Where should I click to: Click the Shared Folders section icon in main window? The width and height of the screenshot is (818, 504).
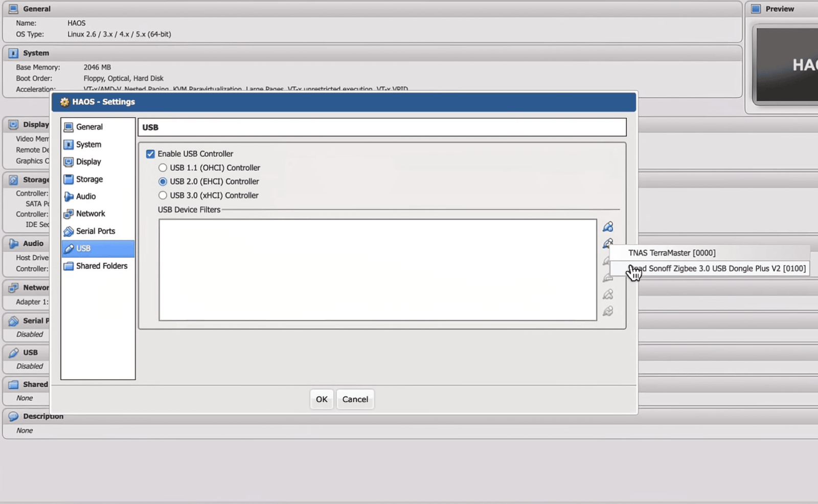13,384
